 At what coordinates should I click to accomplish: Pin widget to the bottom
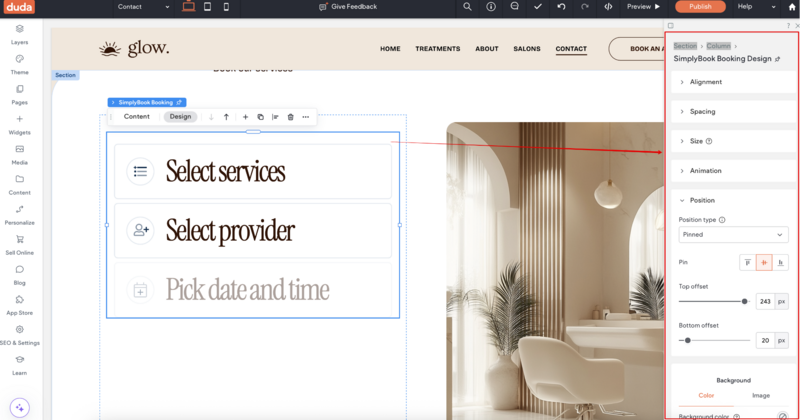pos(780,262)
